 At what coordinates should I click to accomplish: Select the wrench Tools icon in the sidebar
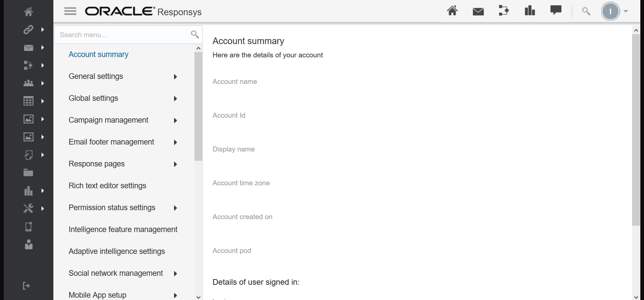point(28,209)
